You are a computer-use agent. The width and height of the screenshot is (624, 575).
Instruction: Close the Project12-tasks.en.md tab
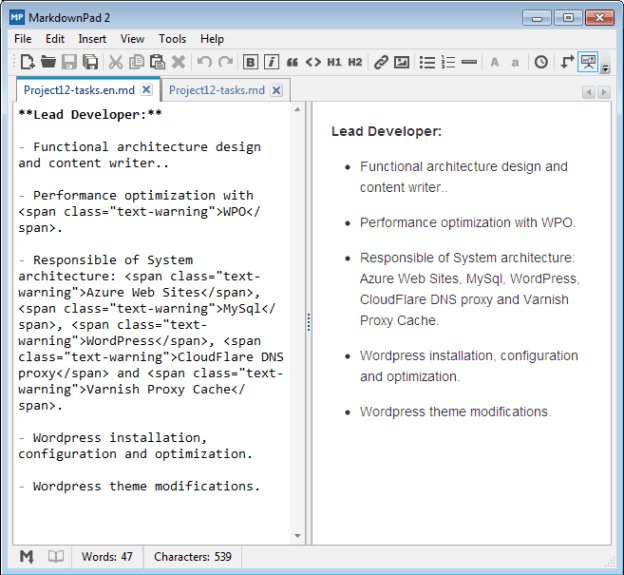tap(147, 90)
